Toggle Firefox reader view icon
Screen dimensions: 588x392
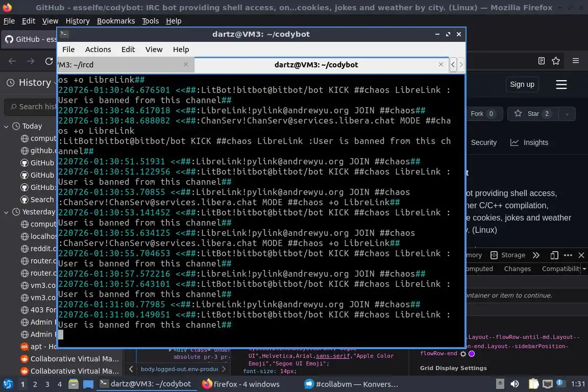tap(541, 61)
